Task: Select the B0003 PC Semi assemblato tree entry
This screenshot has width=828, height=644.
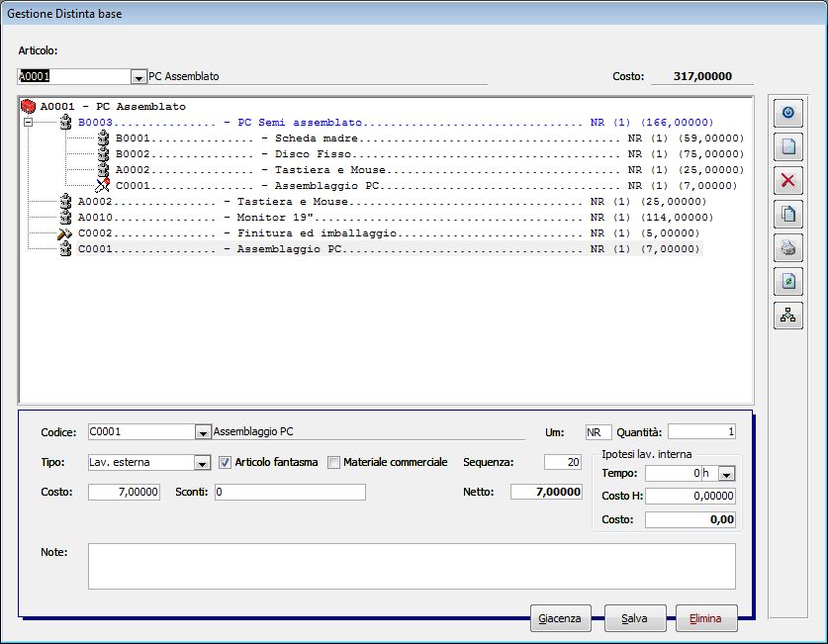Action: (148, 122)
